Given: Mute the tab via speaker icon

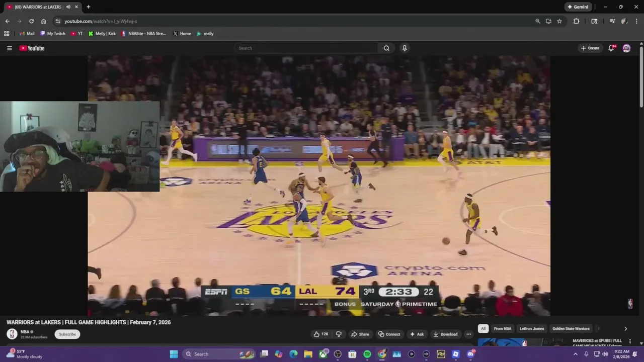Looking at the screenshot, I should [x=68, y=7].
